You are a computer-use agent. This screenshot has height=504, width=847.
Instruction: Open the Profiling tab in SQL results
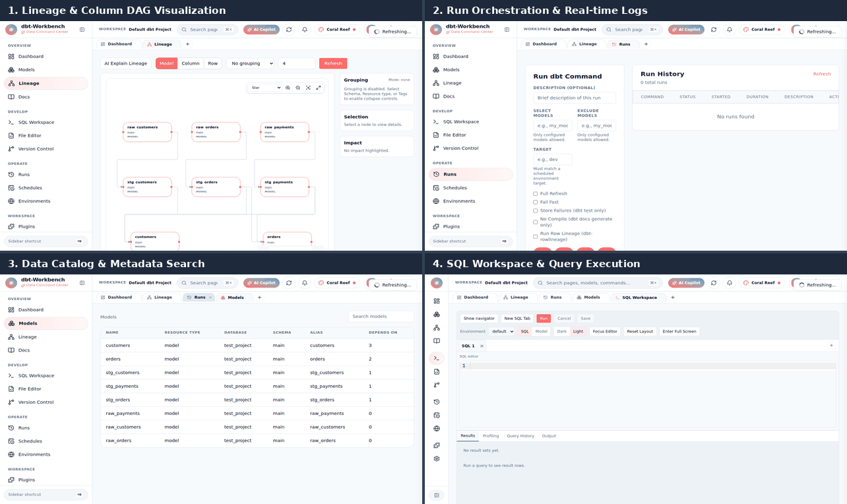pos(491,436)
